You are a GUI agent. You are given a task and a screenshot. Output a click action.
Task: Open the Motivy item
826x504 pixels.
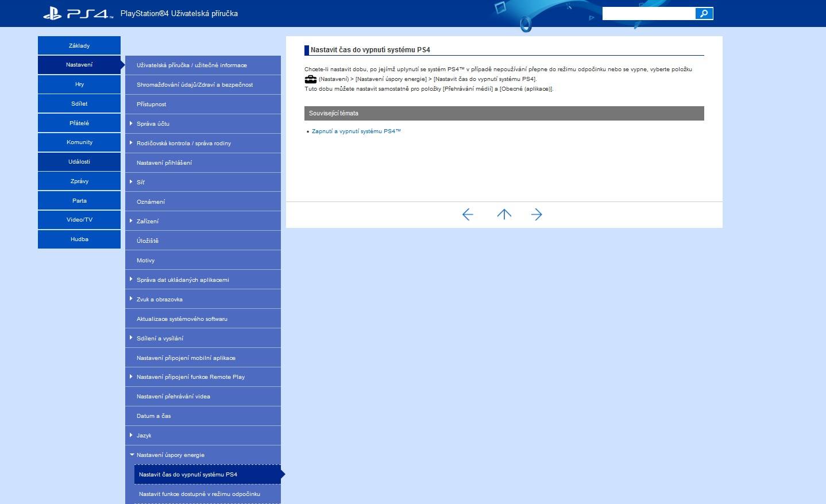click(203, 261)
